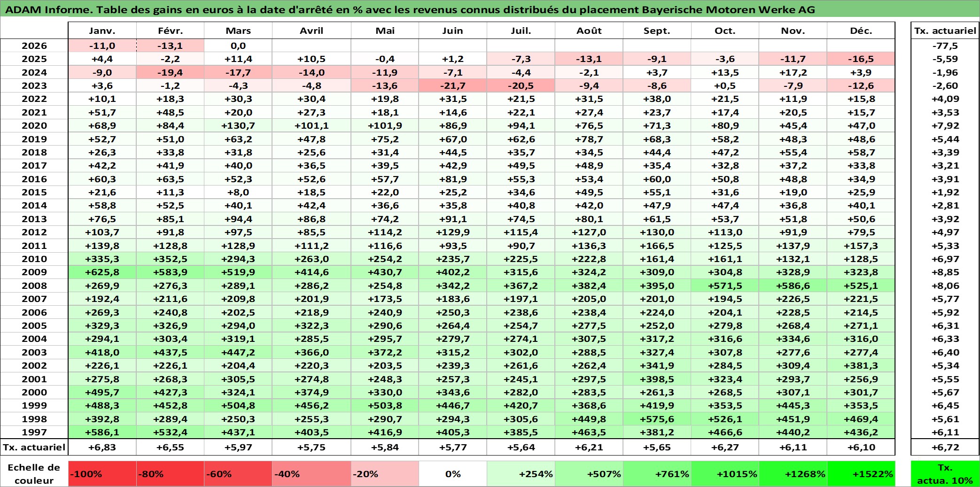Click the 2023 Juil. value -20,5
This screenshot has width=980, height=487.
(521, 85)
